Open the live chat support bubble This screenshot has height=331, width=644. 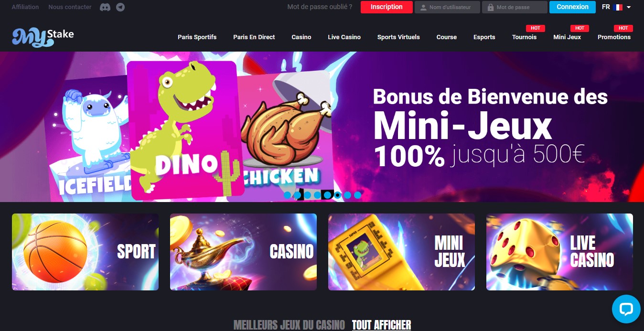(x=626, y=309)
